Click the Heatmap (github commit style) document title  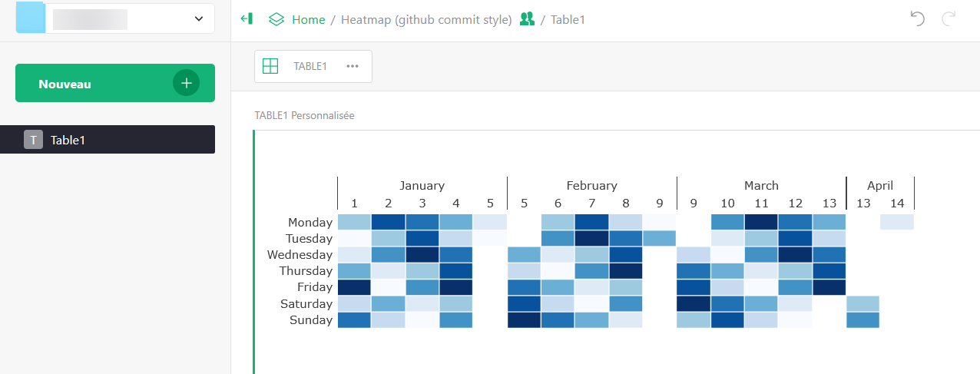click(426, 19)
